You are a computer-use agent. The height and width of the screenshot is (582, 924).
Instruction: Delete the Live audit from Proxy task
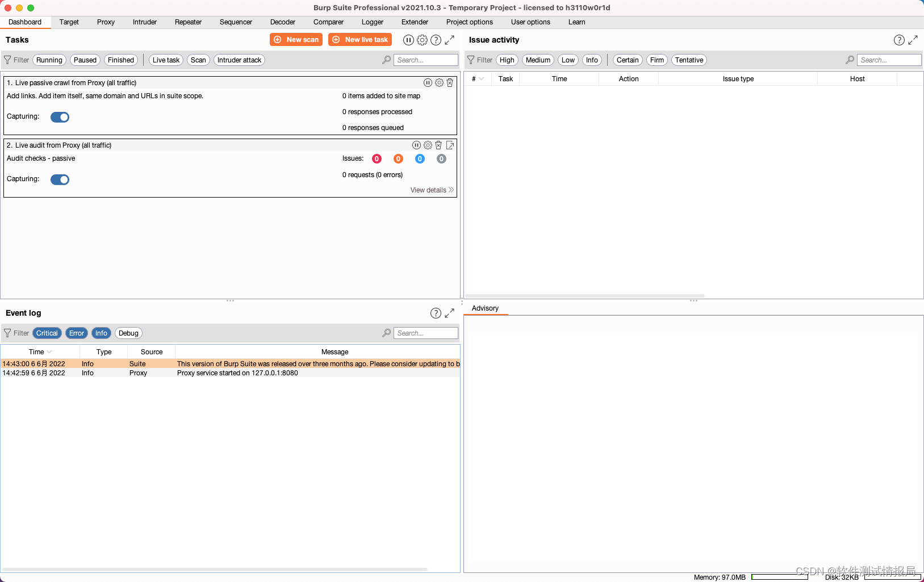click(438, 145)
